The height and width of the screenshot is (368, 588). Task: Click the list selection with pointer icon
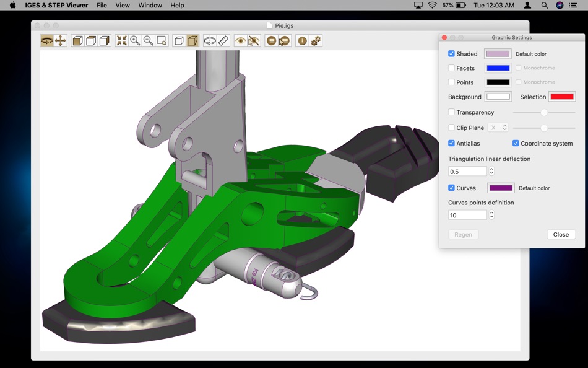(284, 40)
